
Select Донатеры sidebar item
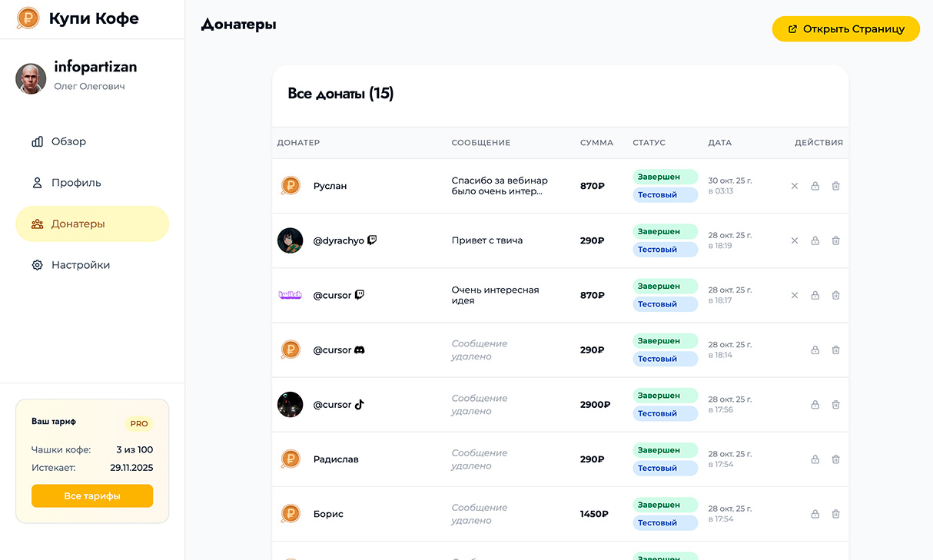(78, 224)
